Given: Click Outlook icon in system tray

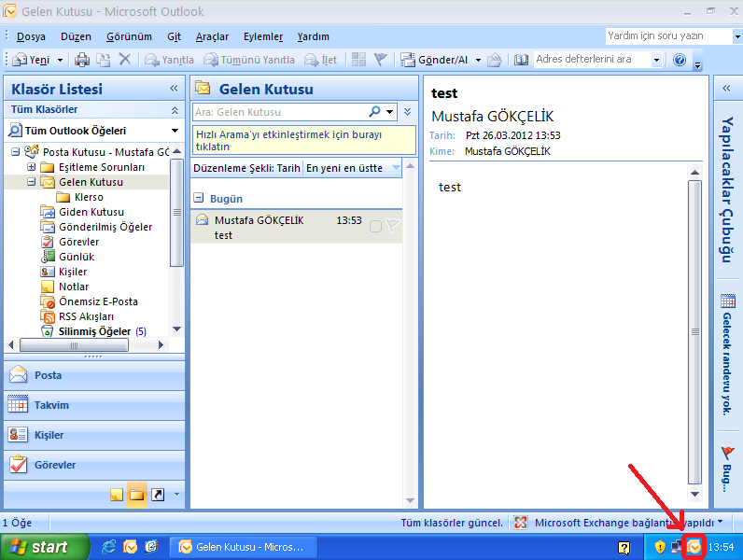Looking at the screenshot, I should pos(694,547).
